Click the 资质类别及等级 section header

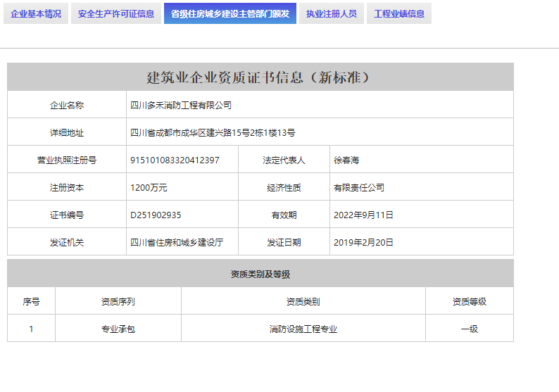point(260,274)
